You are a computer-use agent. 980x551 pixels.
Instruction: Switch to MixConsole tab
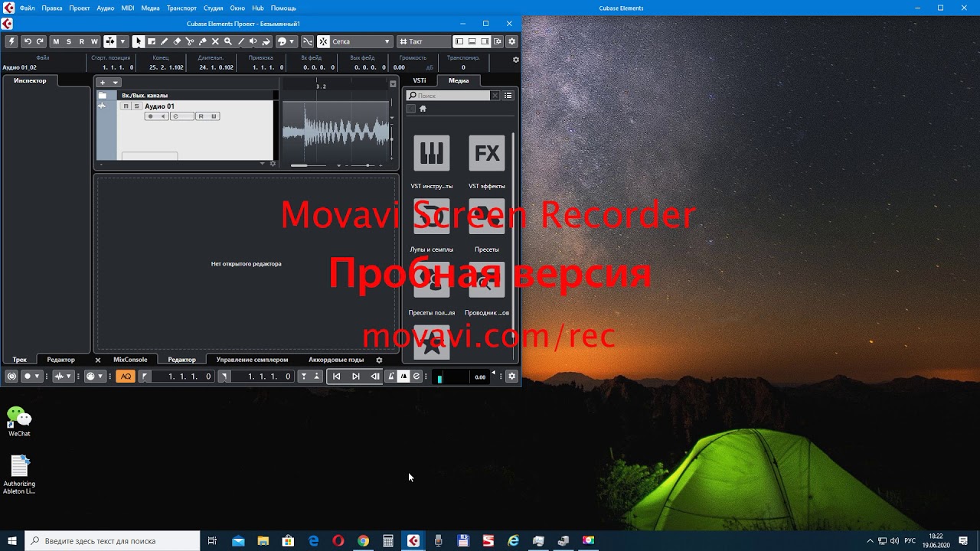130,360
